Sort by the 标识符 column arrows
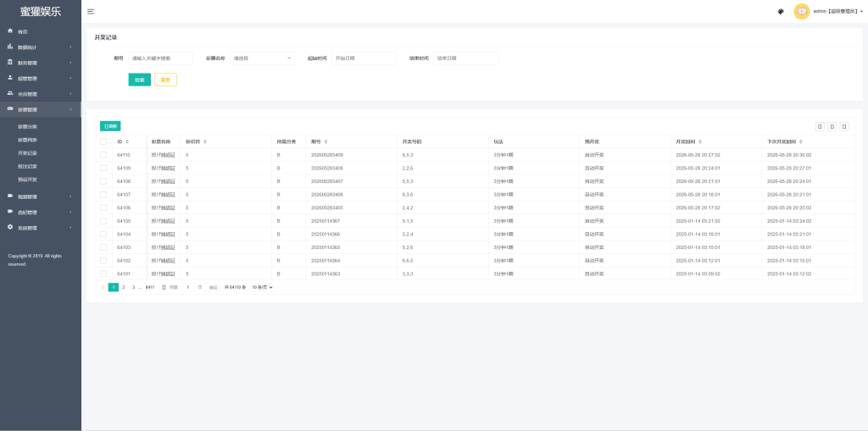The width and height of the screenshot is (868, 431). pos(205,141)
